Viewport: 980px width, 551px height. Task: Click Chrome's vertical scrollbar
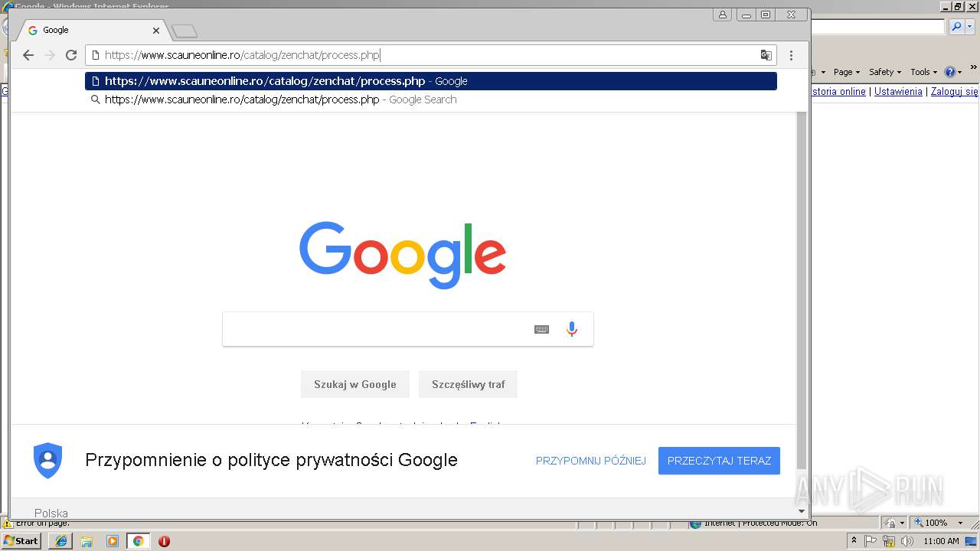coord(802,291)
